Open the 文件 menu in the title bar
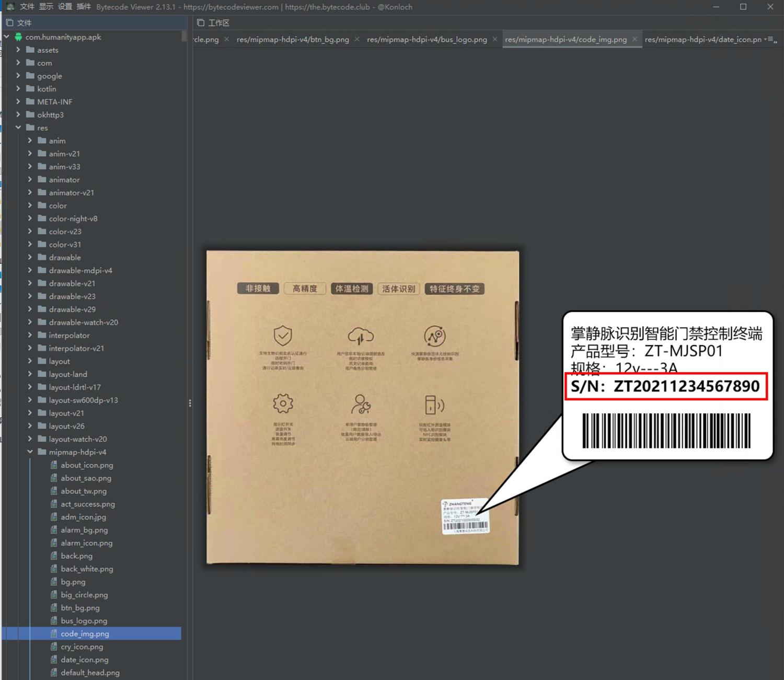 pyautogui.click(x=27, y=7)
